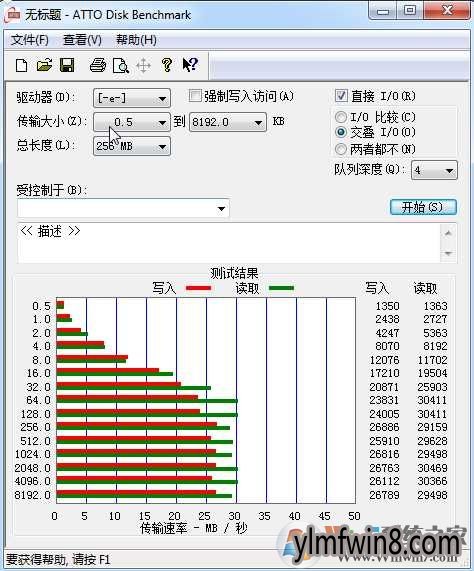Click inside the 描述 description text box
Screen dimensions: 474x571
[229, 243]
